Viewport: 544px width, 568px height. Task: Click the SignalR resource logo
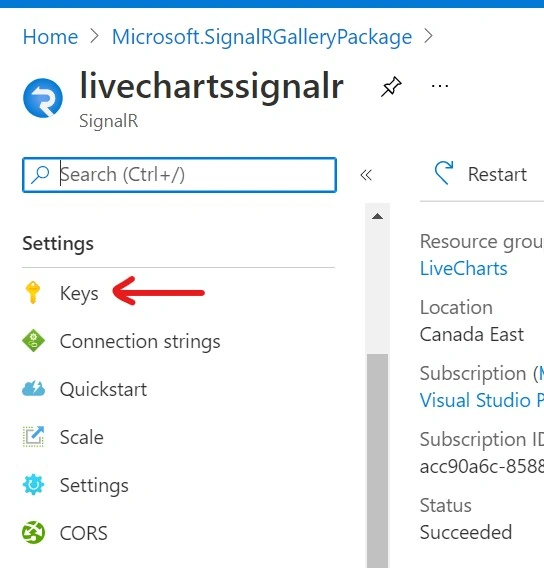[x=43, y=98]
